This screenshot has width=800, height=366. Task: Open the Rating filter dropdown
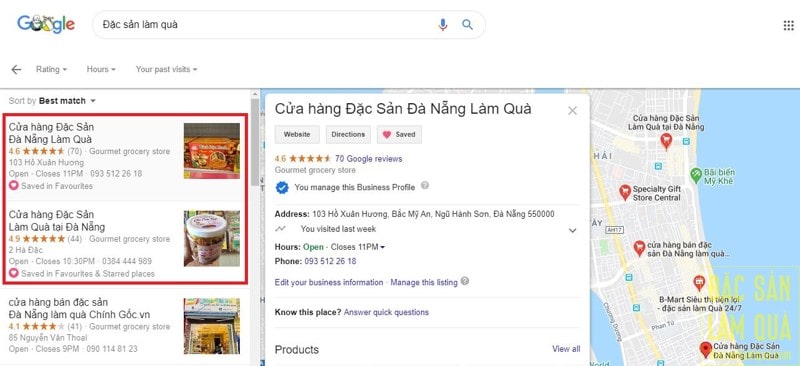(x=51, y=69)
